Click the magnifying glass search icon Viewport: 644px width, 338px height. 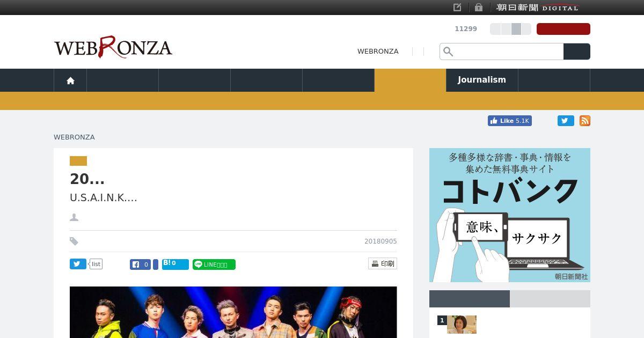(x=448, y=52)
